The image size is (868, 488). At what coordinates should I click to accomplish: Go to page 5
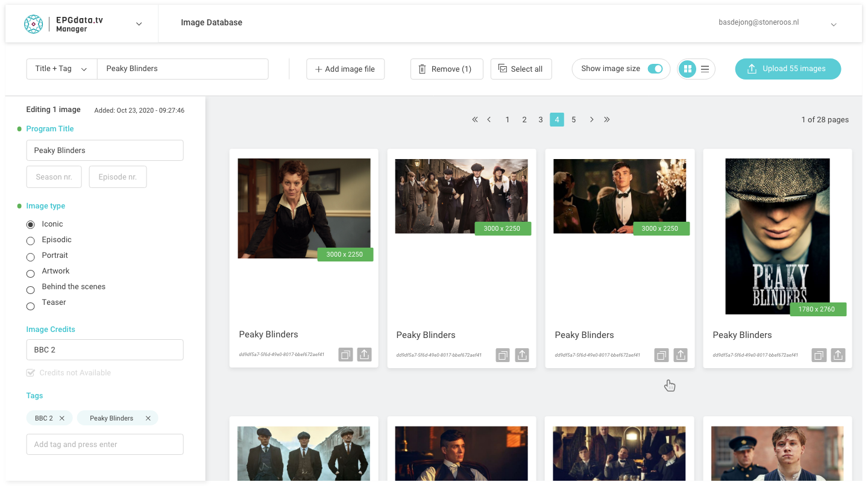coord(574,119)
